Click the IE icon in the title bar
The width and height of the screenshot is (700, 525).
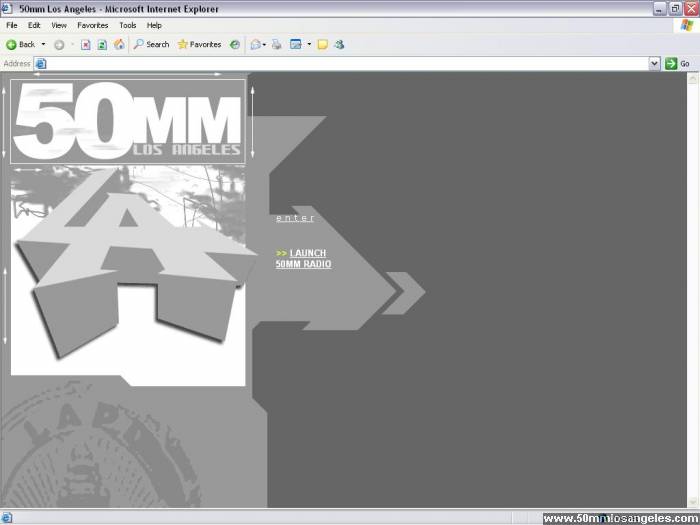coord(7,8)
